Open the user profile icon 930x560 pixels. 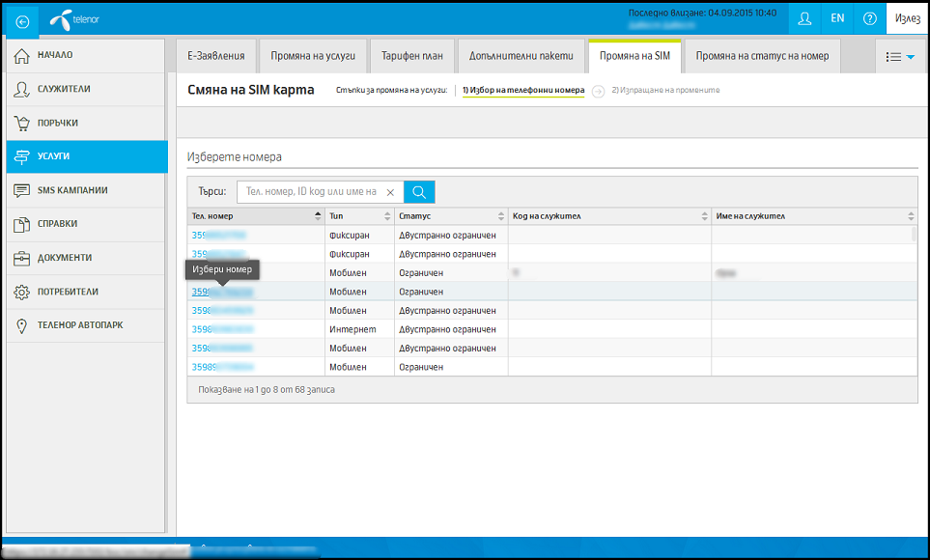click(x=804, y=19)
